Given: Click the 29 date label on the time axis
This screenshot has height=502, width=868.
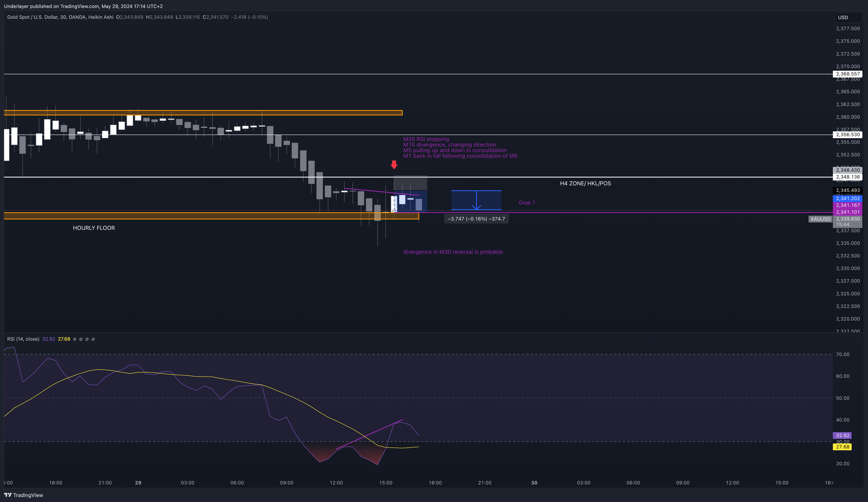Looking at the screenshot, I should point(138,483).
